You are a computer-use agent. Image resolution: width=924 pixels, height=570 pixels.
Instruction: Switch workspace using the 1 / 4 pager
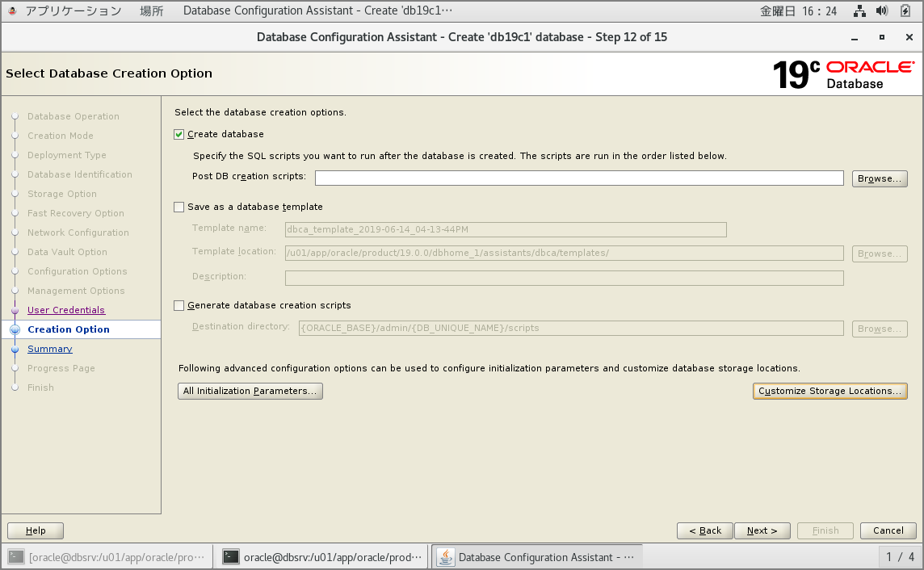900,556
